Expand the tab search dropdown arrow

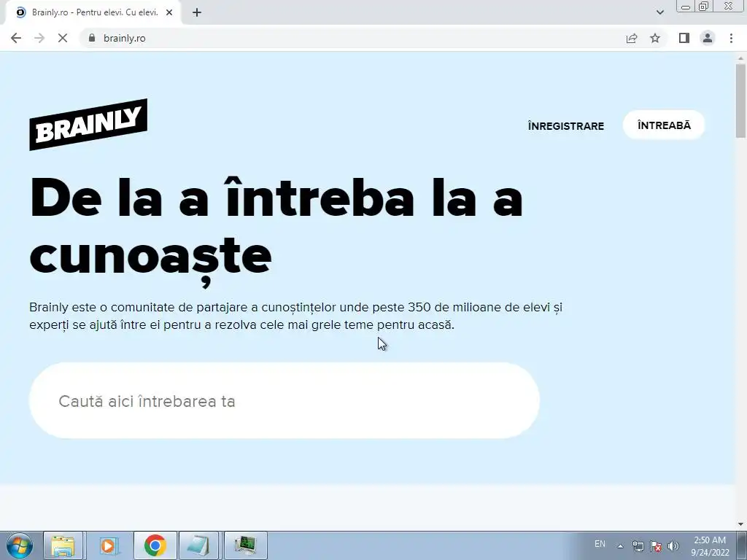point(659,12)
